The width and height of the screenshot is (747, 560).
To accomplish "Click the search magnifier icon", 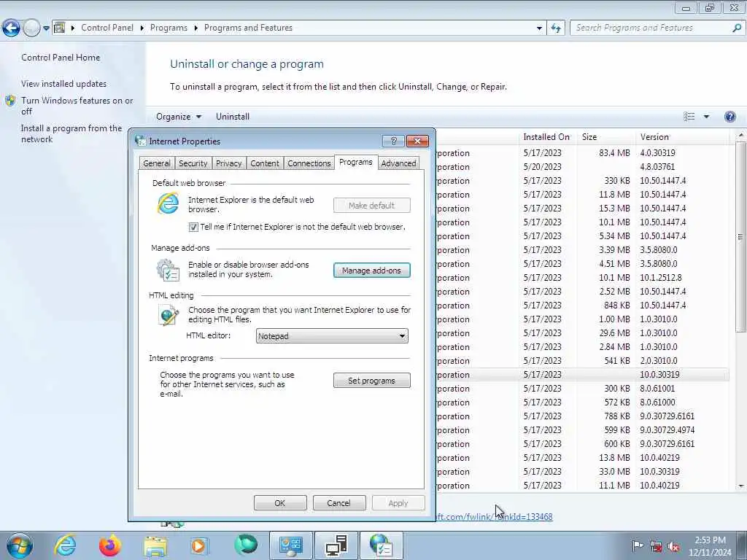I will click(x=737, y=28).
